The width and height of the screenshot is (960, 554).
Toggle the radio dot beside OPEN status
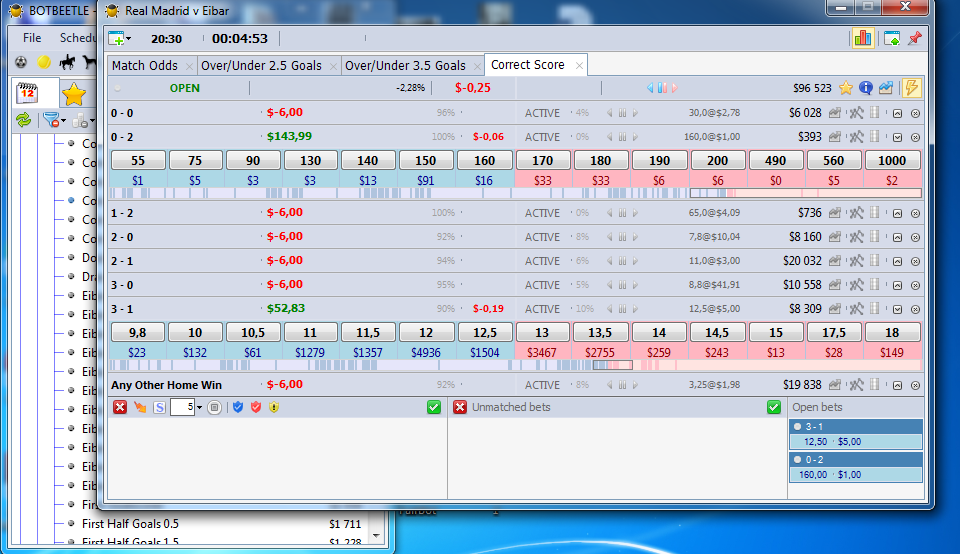[x=118, y=88]
